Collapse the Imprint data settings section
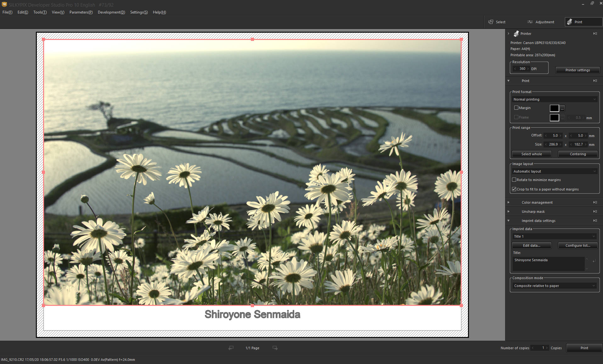This screenshot has width=603, height=364. (x=508, y=221)
